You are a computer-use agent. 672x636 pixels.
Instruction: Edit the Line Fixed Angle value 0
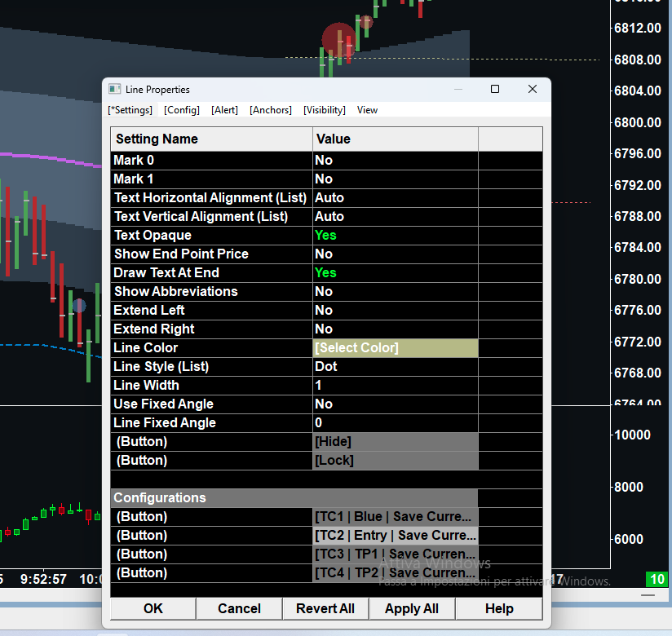coord(396,423)
